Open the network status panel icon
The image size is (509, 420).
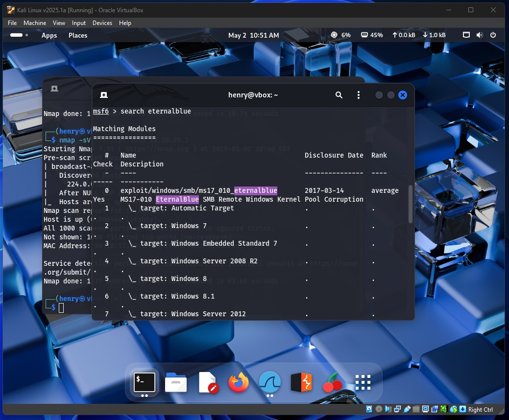(x=466, y=35)
